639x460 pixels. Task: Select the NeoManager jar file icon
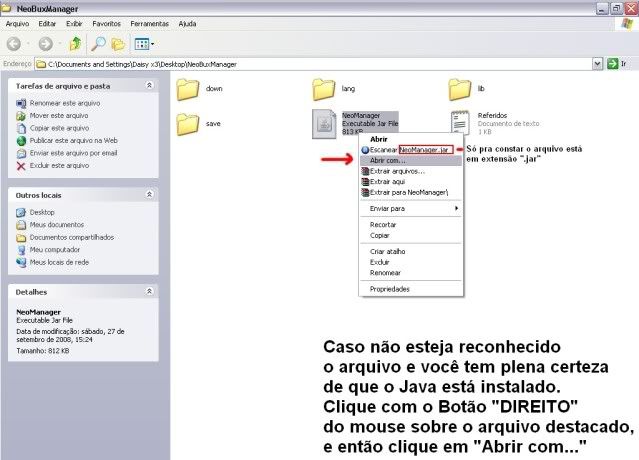(x=324, y=124)
